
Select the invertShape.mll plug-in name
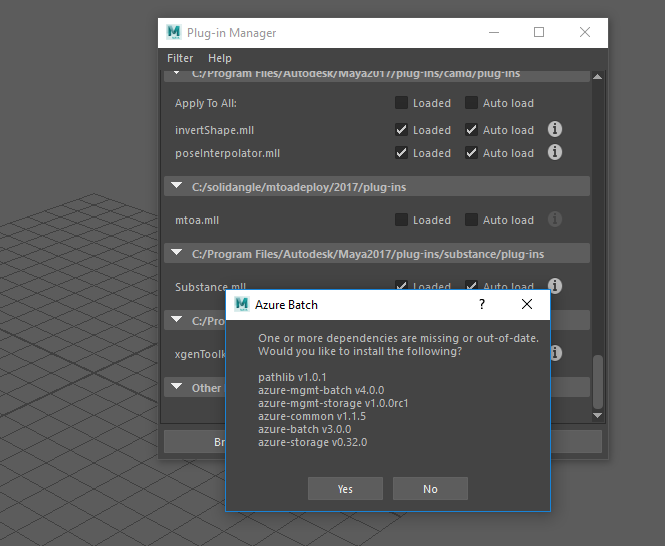(x=214, y=130)
